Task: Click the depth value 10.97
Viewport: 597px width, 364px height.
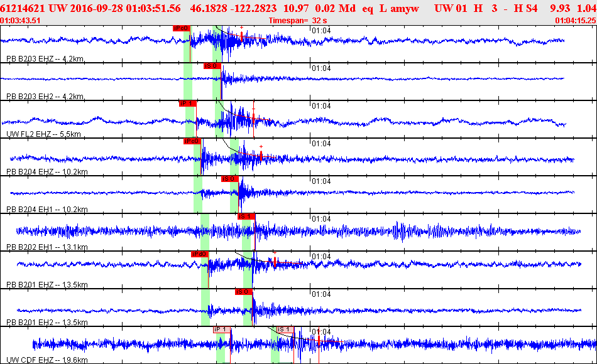Action: click(296, 8)
